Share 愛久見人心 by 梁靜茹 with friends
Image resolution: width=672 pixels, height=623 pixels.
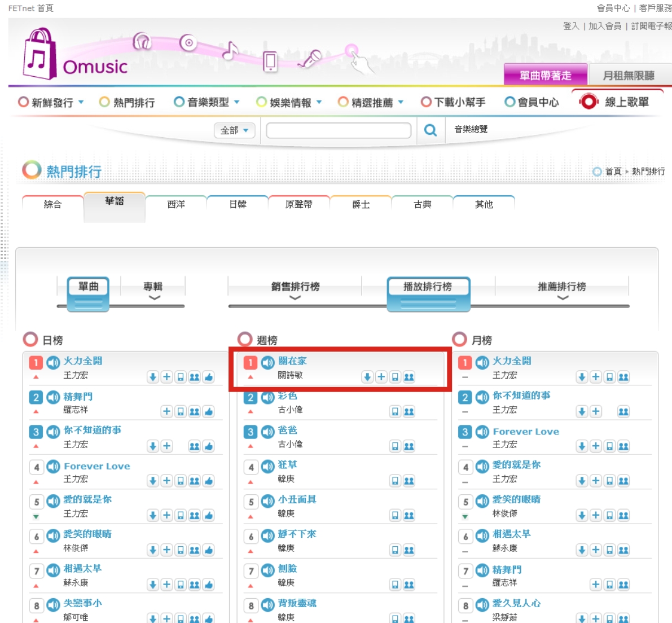click(623, 618)
